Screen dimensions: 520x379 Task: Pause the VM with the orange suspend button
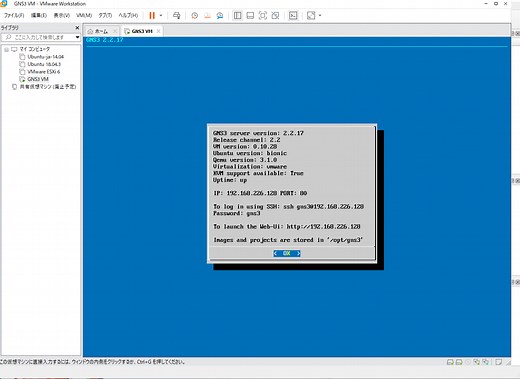coord(152,15)
